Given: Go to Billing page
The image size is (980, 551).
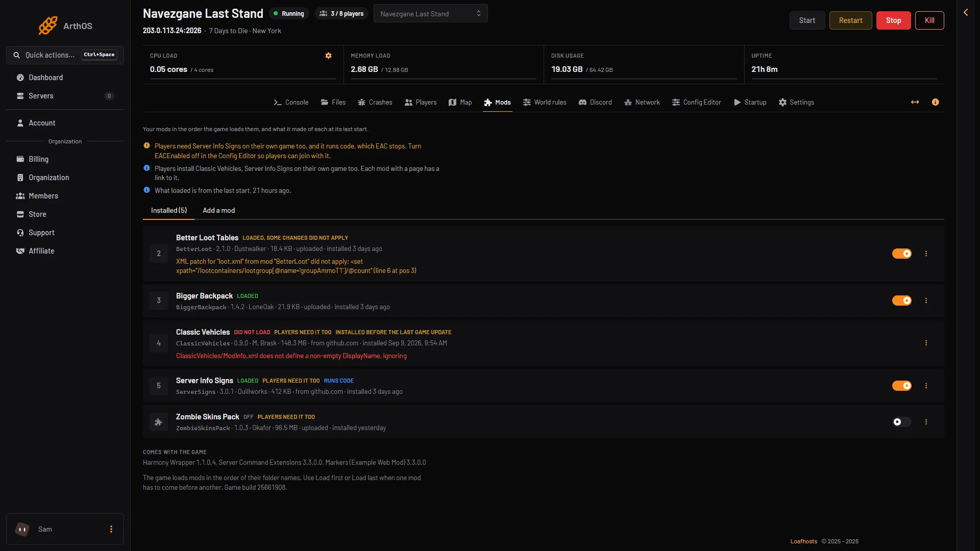Looking at the screenshot, I should [x=65, y=159].
